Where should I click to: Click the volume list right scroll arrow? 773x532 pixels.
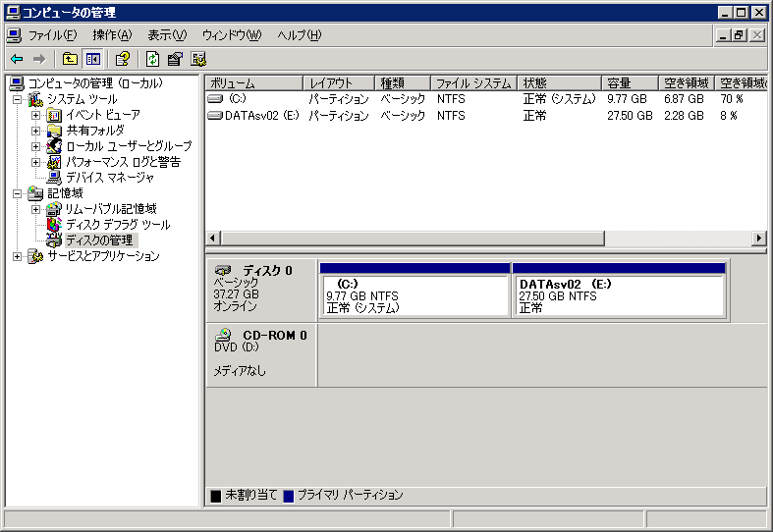pyautogui.click(x=758, y=239)
